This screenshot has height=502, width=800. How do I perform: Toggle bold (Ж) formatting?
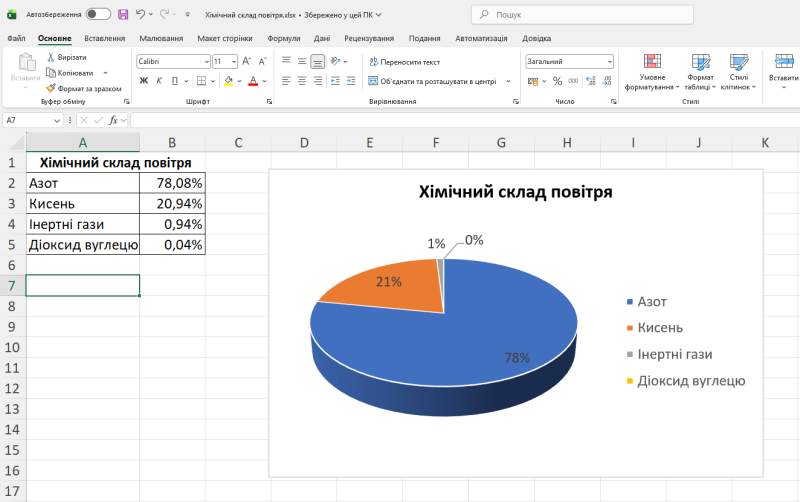click(x=143, y=81)
